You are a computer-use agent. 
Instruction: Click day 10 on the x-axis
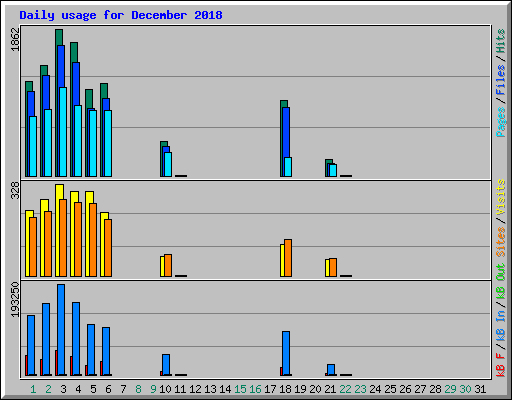point(165,389)
